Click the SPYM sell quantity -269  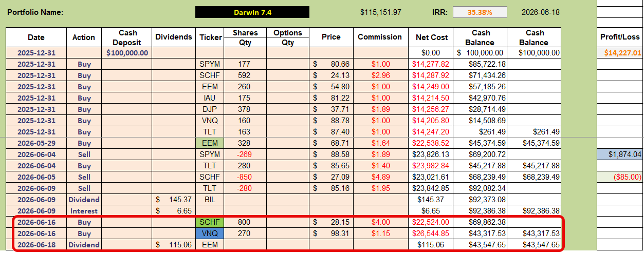(x=245, y=154)
